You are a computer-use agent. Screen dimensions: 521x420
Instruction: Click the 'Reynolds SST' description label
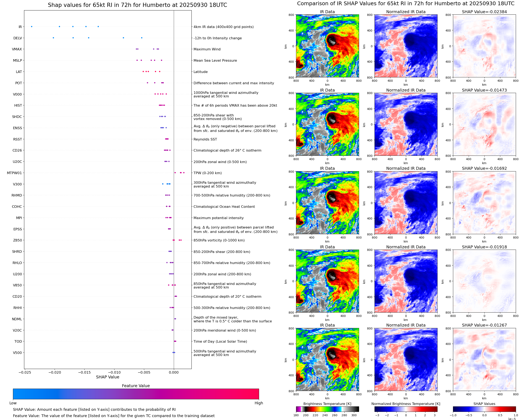click(205, 139)
